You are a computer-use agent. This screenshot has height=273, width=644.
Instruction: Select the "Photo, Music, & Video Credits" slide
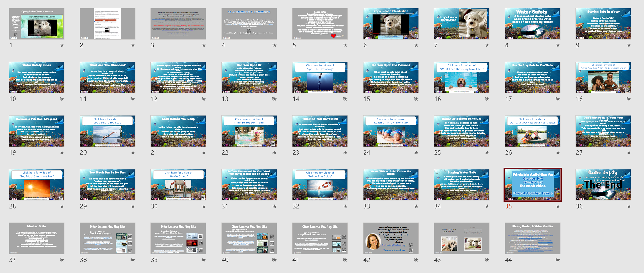pyautogui.click(x=532, y=239)
